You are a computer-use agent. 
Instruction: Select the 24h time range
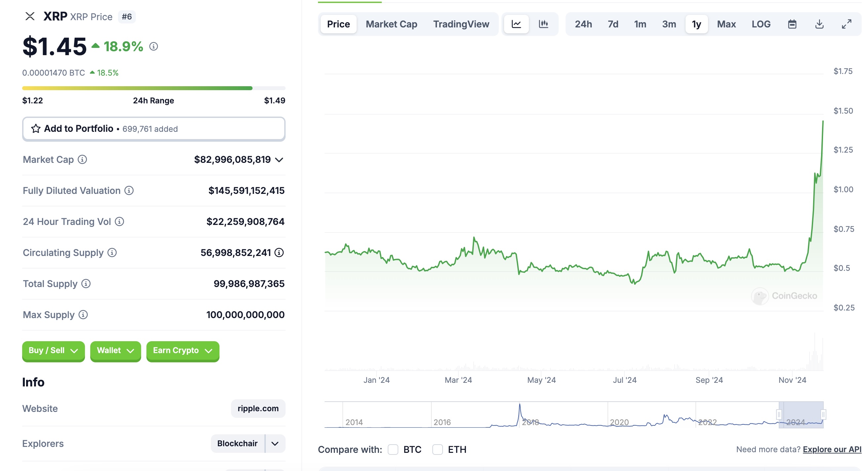583,24
